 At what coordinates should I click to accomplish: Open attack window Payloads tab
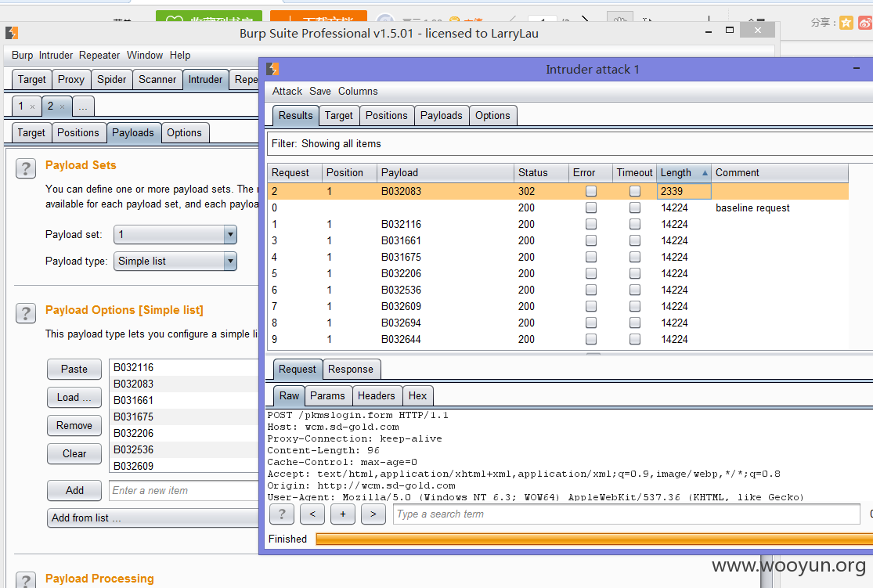tap(441, 115)
